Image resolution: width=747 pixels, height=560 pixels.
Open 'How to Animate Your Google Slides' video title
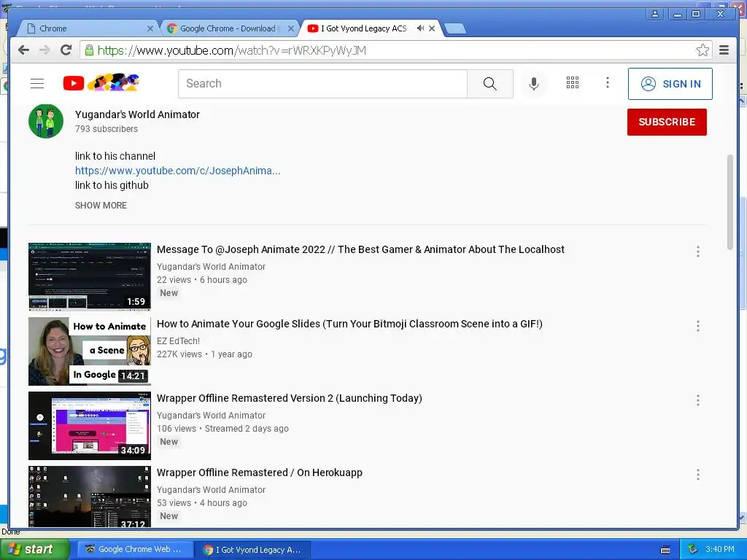click(349, 324)
